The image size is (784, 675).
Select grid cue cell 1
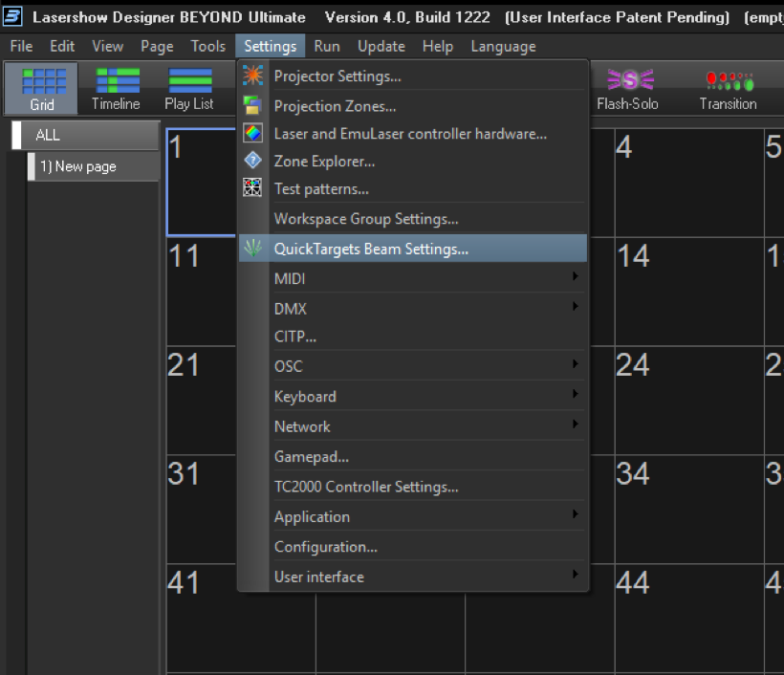pos(202,182)
